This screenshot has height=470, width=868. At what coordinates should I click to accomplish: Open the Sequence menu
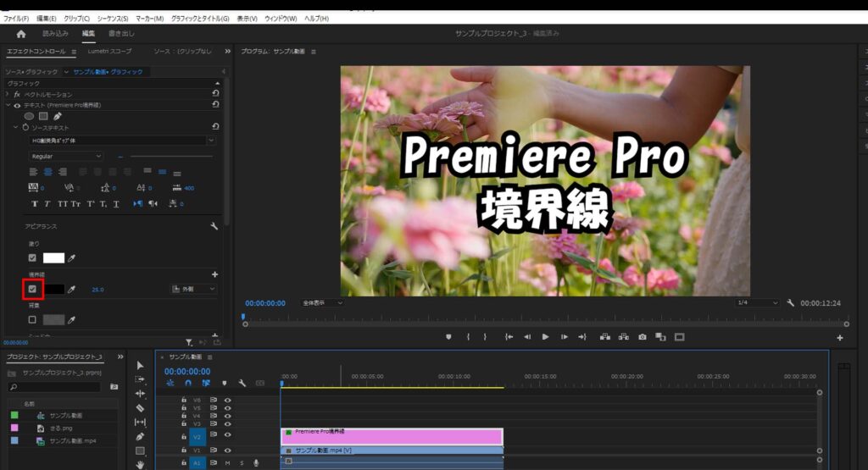coord(113,19)
